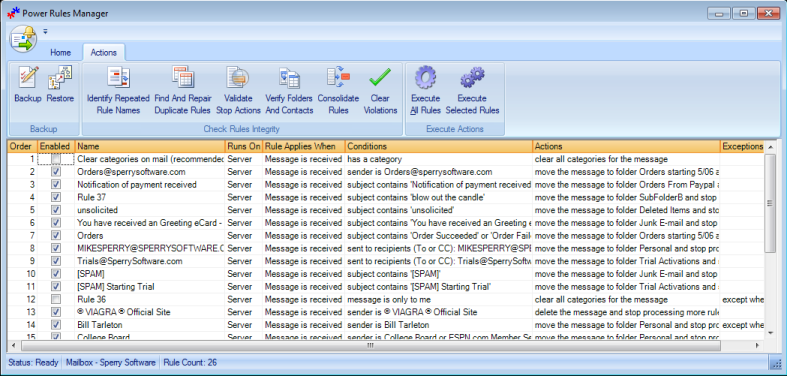
Task: Click 'subject contains 'blow out the candle'' cell
Action: pyautogui.click(x=439, y=197)
